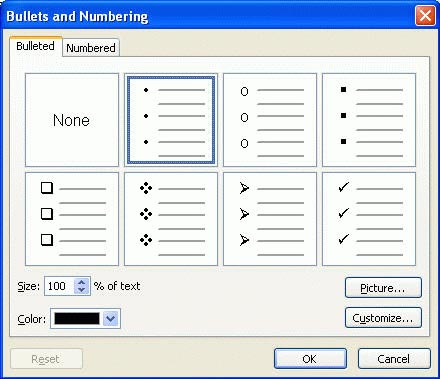
Task: Choose the four-diamond cluster bullet style
Action: click(171, 219)
